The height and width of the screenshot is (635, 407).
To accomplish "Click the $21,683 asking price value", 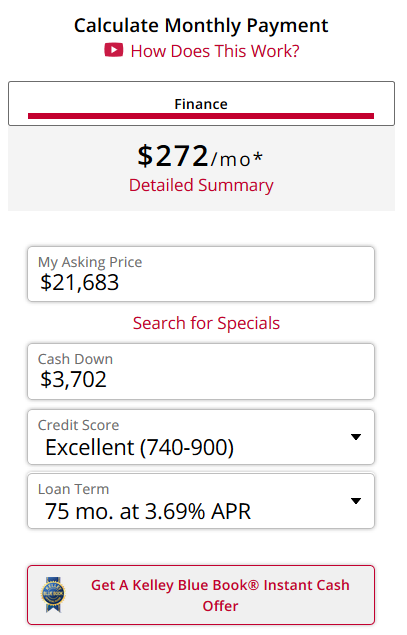I will (79, 282).
